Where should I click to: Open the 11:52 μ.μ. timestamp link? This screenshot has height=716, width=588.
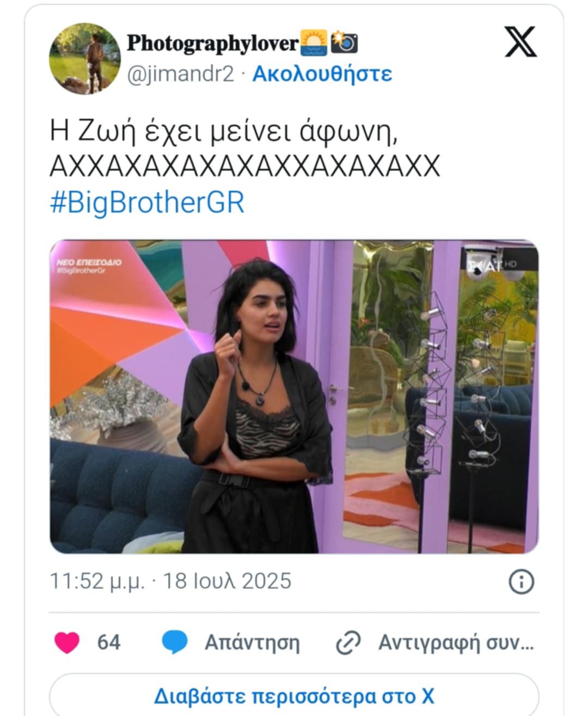tap(170, 581)
